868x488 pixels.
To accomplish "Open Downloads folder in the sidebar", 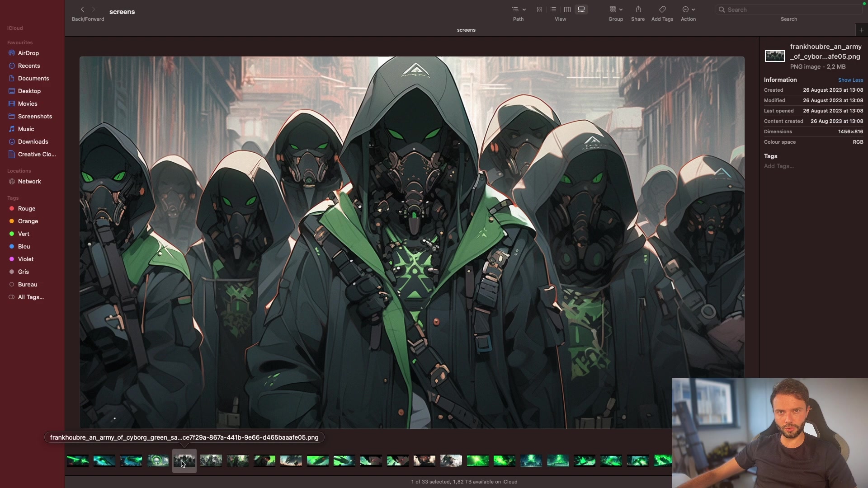I will pyautogui.click(x=33, y=142).
